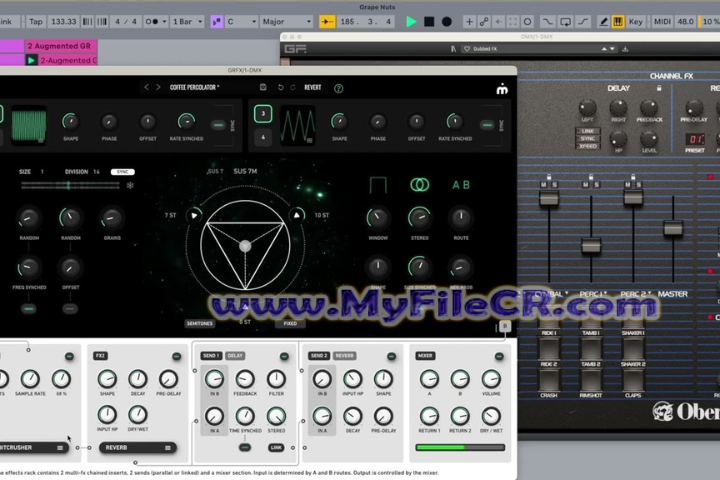Select LFO slot 4 button
Image resolution: width=720 pixels, height=480 pixels.
263,137
